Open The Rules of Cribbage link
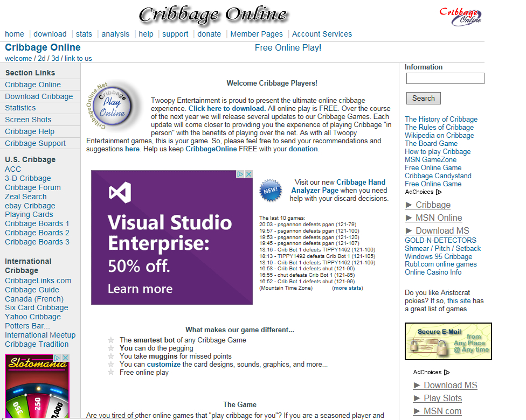Screen dimensions: 526x420 (439, 128)
